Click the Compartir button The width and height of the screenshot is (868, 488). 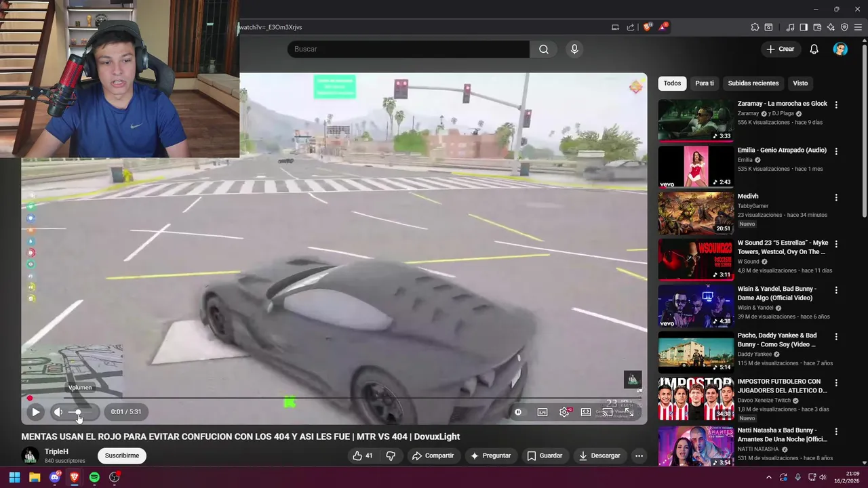[433, 455]
